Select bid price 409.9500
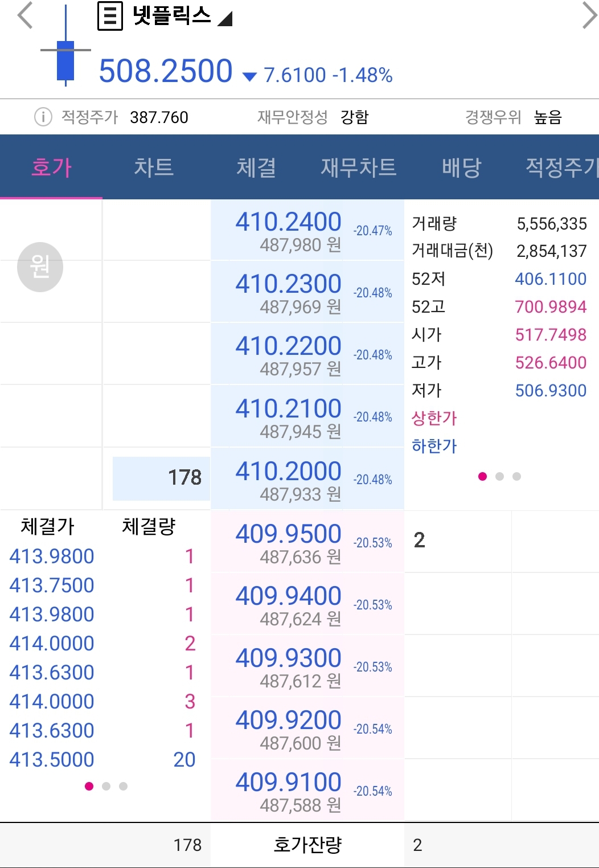Image resolution: width=599 pixels, height=868 pixels. pos(307,542)
